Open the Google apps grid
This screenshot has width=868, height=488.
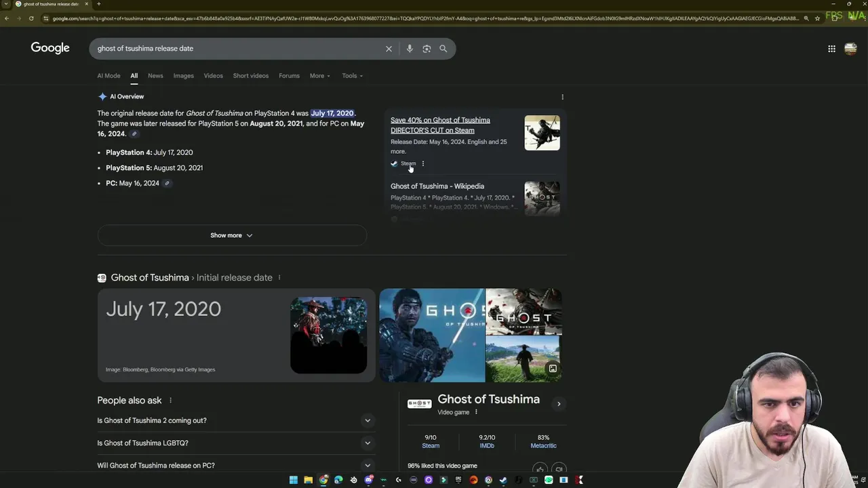point(831,49)
